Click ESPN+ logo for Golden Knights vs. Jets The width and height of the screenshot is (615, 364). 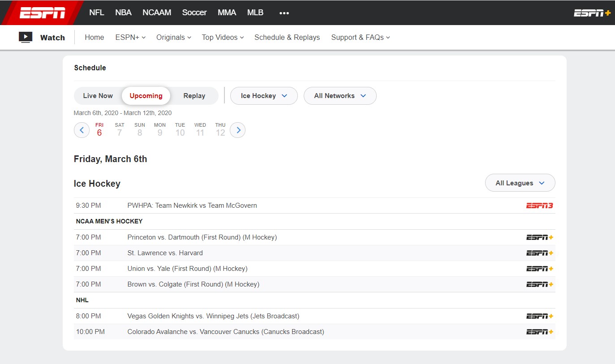coord(540,316)
